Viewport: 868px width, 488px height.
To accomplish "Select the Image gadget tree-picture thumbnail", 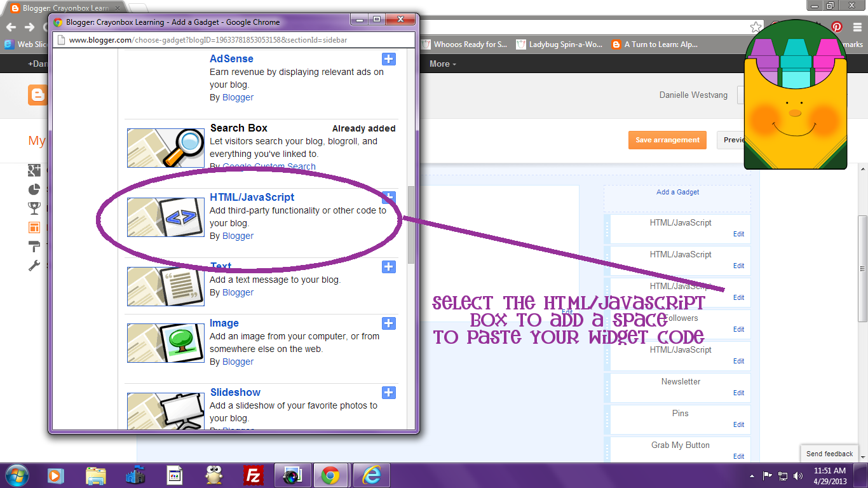I will pyautogui.click(x=166, y=343).
